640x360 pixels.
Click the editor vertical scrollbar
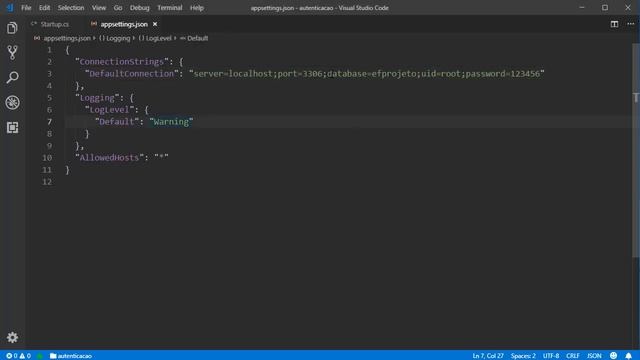(x=636, y=149)
